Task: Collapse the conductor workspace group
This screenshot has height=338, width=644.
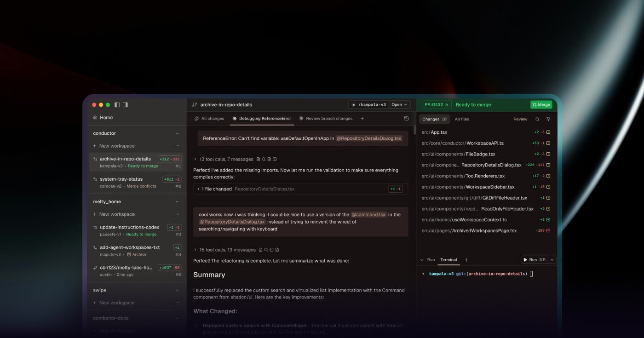Action: (x=177, y=133)
